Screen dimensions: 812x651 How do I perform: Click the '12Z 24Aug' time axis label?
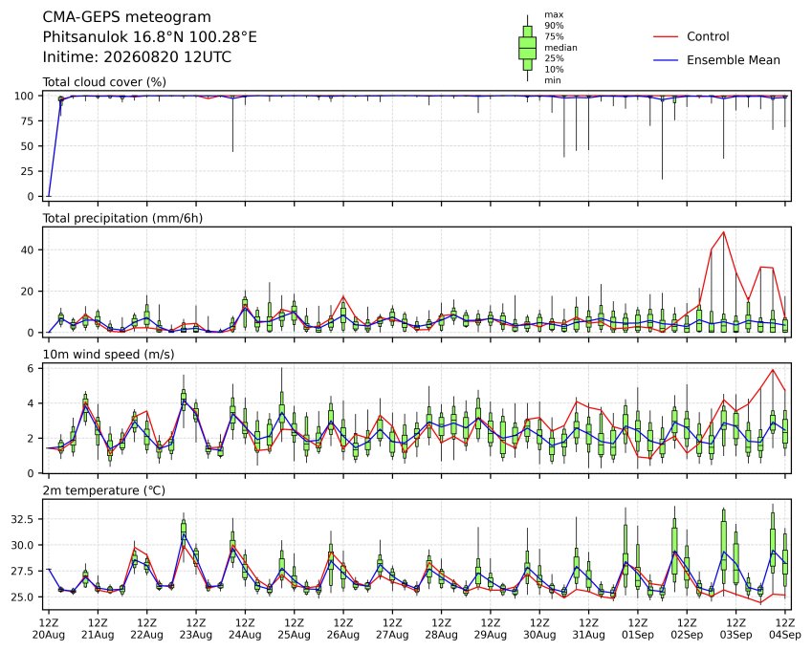[245, 629]
